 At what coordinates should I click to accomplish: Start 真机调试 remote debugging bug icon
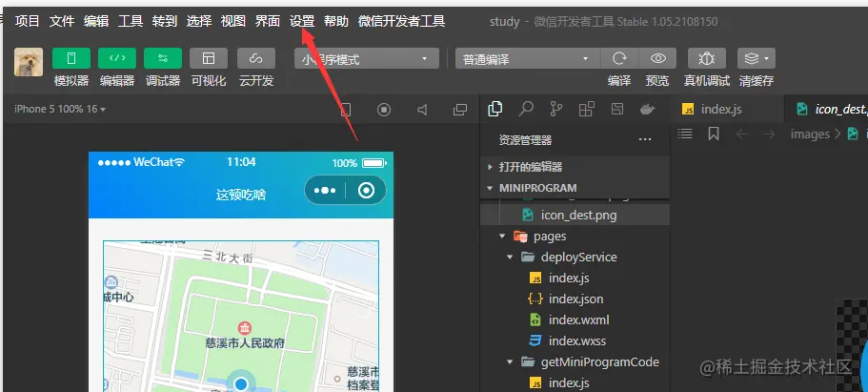(707, 58)
